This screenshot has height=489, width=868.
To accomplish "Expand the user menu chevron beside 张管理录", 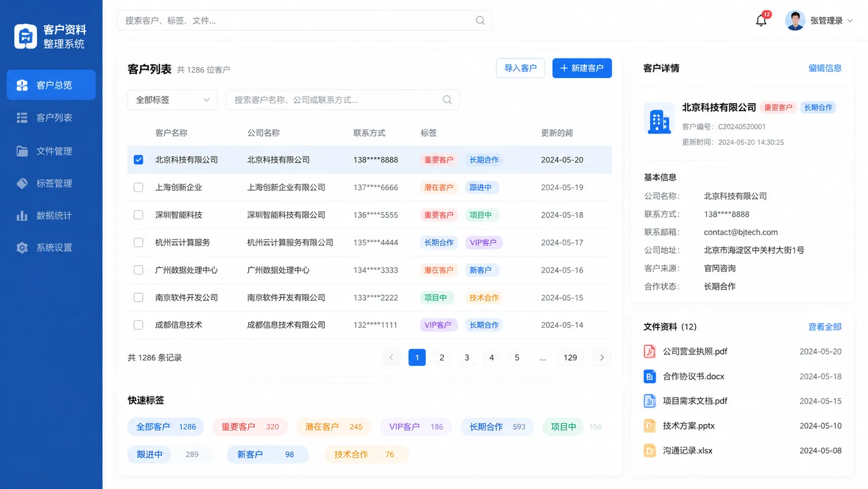I will (850, 21).
